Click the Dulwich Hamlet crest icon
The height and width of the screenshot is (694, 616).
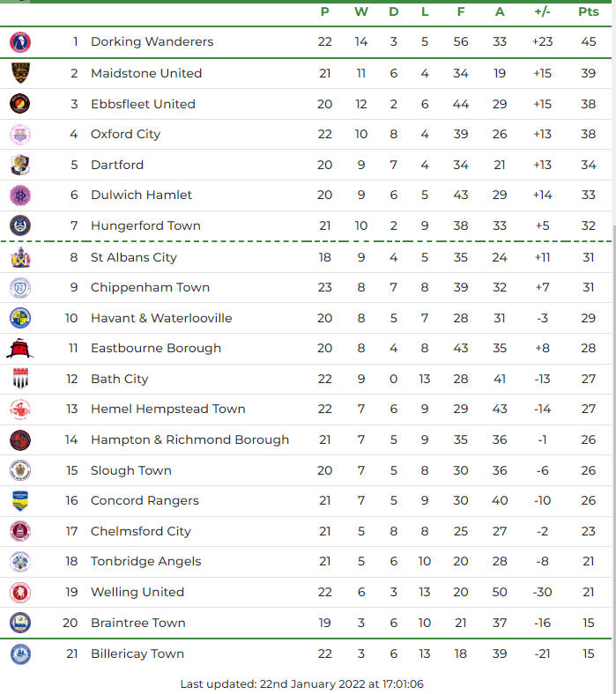pyautogui.click(x=19, y=196)
